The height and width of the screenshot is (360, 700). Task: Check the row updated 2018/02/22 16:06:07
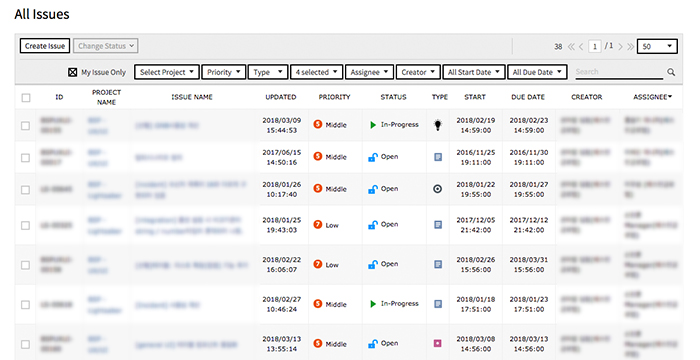pos(25,265)
